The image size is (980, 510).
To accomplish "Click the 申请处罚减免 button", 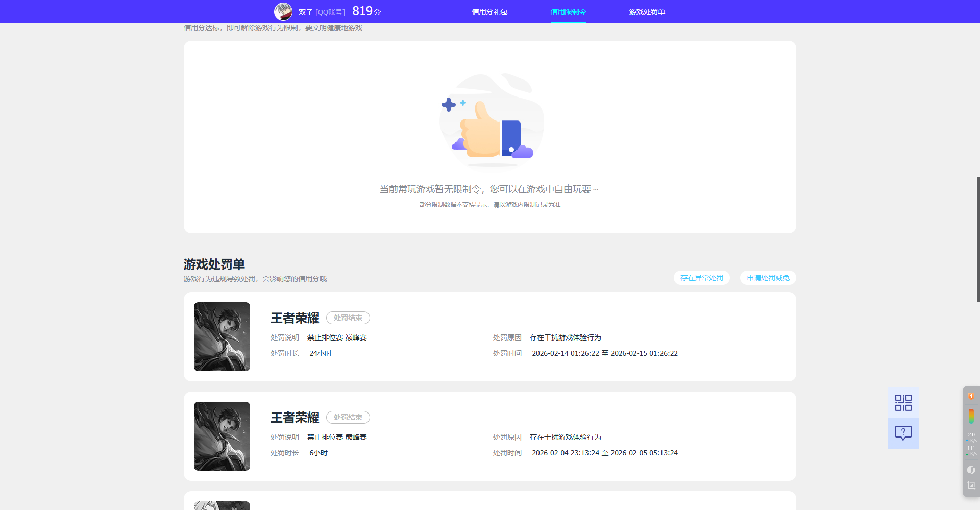I will point(768,278).
